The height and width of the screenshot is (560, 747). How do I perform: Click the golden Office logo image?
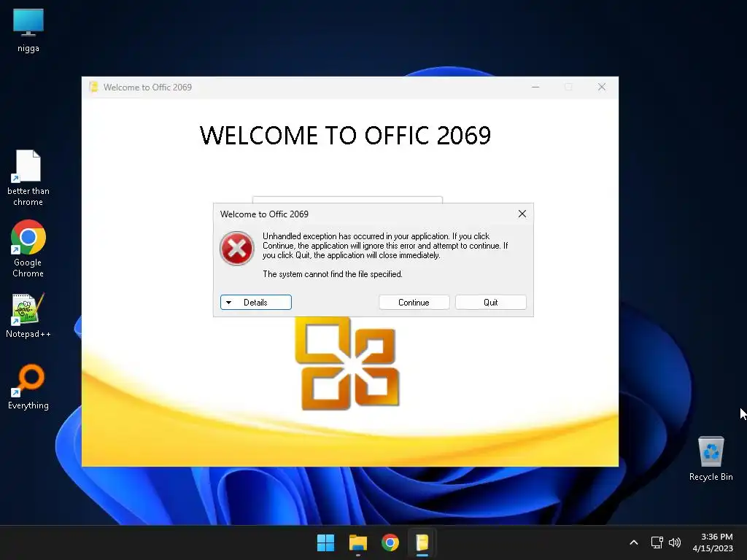pyautogui.click(x=347, y=363)
